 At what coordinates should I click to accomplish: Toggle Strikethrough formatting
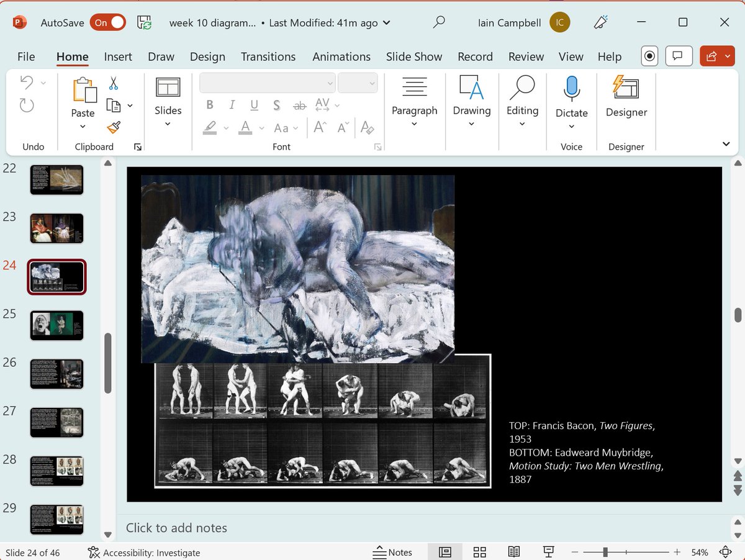299,106
